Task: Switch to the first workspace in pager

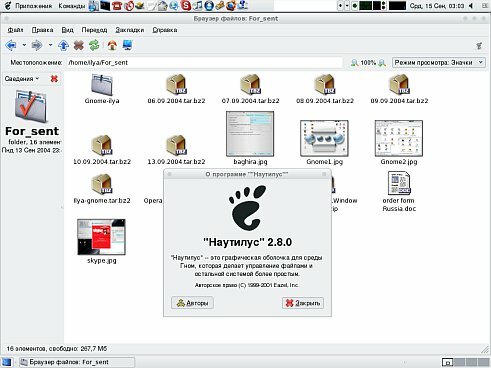Action: pos(448,362)
